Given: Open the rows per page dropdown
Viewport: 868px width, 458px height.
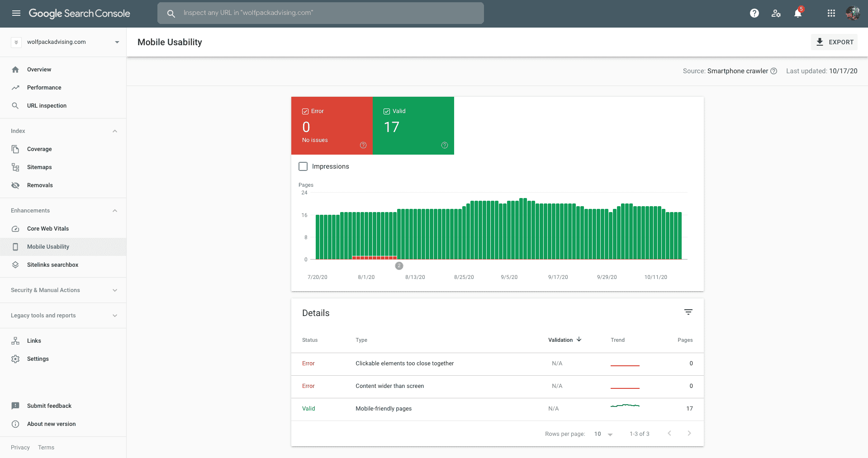Looking at the screenshot, I should click(603, 434).
